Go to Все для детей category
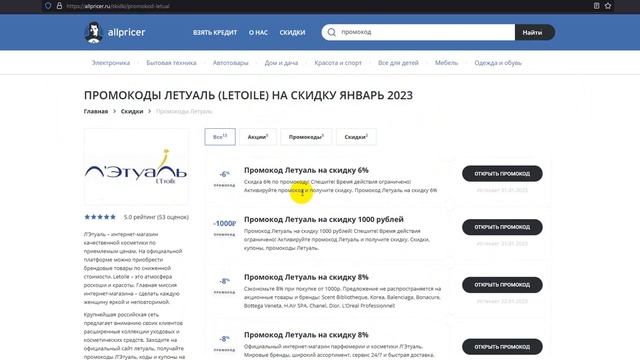This screenshot has width=640, height=360. tap(398, 63)
